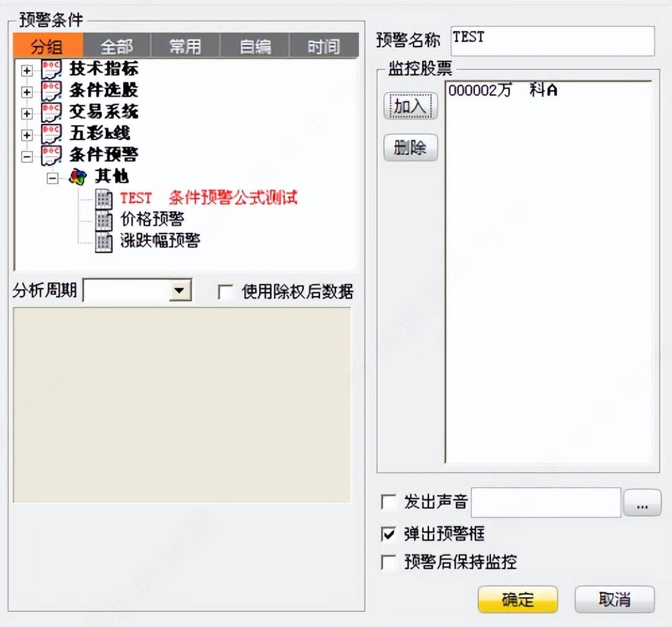Switch to the 分组 tab

click(48, 46)
